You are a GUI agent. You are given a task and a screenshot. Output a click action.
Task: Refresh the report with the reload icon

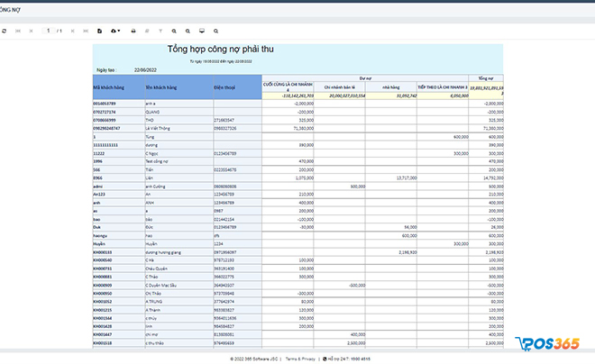[x=5, y=32]
